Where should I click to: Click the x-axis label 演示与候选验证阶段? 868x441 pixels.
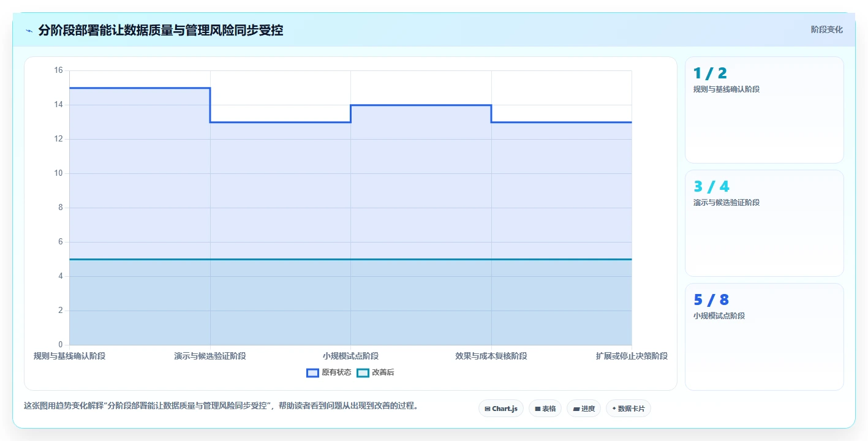210,356
